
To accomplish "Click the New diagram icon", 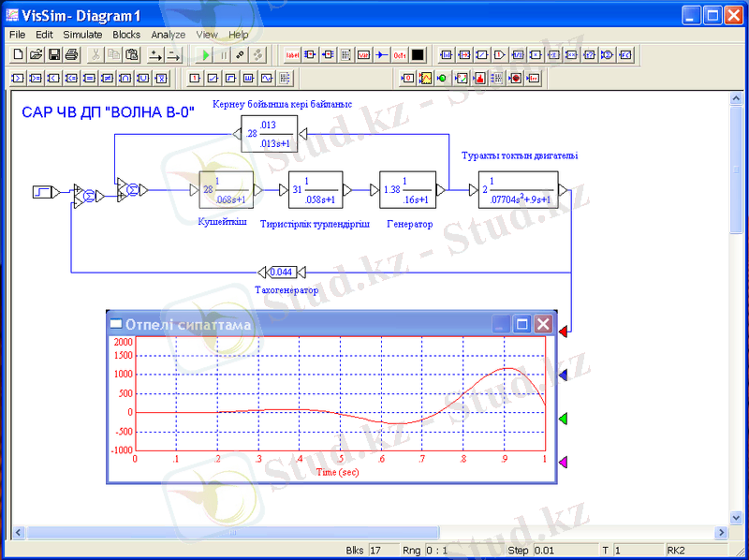I will [x=19, y=55].
